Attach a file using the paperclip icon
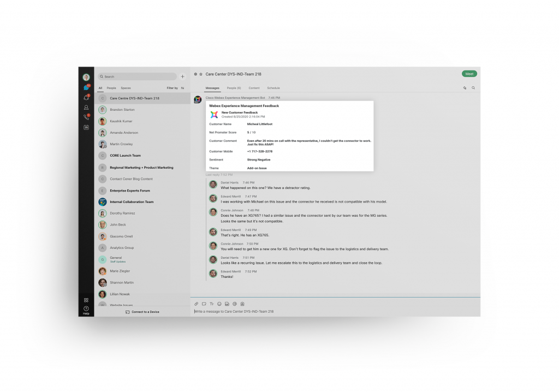The image size is (559, 392). tap(197, 304)
